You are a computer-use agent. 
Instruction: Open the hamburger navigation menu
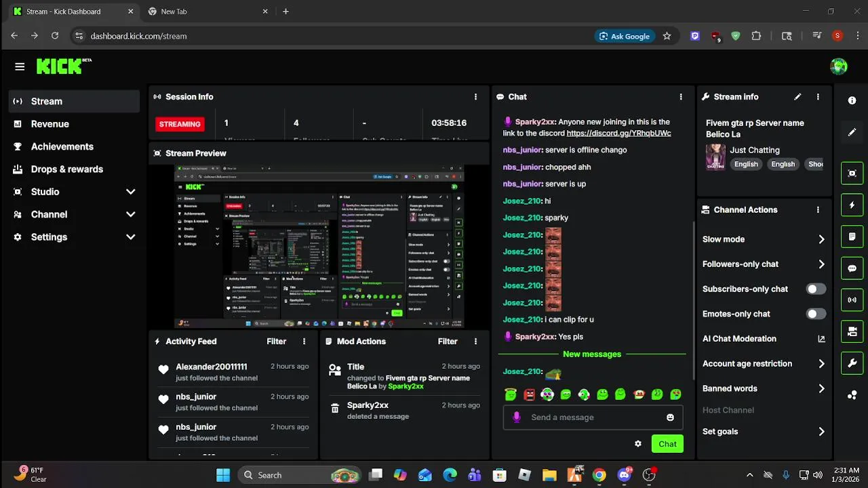tap(20, 66)
